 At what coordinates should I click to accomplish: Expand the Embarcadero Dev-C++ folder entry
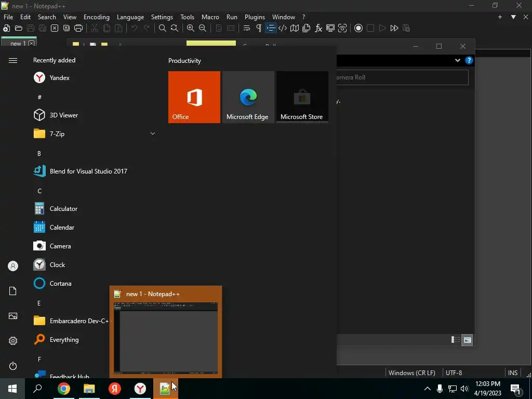click(70, 321)
